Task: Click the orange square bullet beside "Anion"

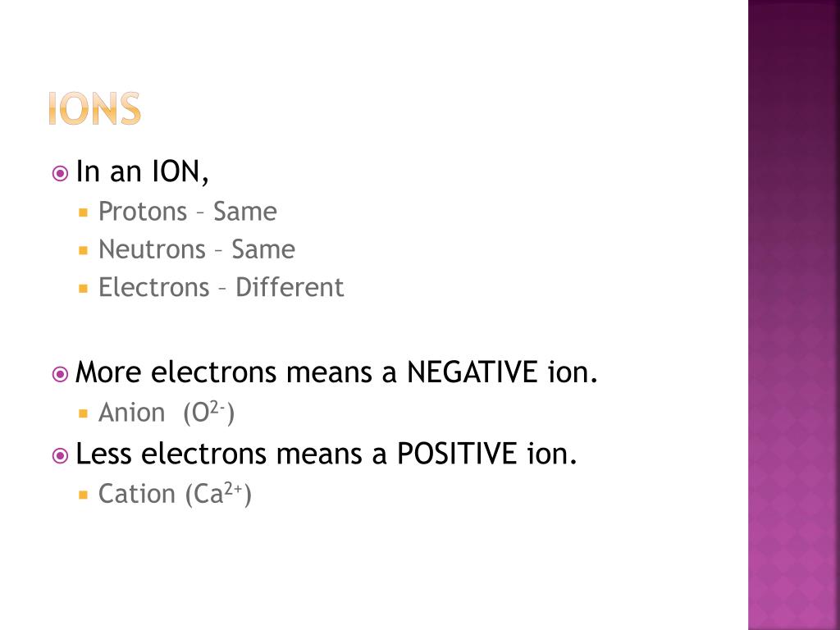Action: (83, 413)
